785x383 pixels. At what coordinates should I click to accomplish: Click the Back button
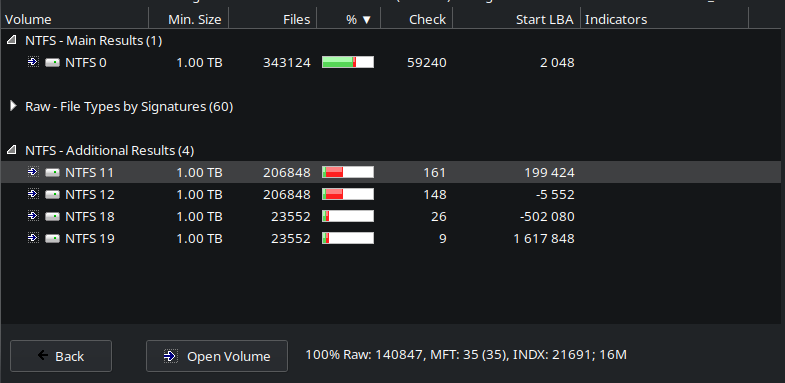61,356
